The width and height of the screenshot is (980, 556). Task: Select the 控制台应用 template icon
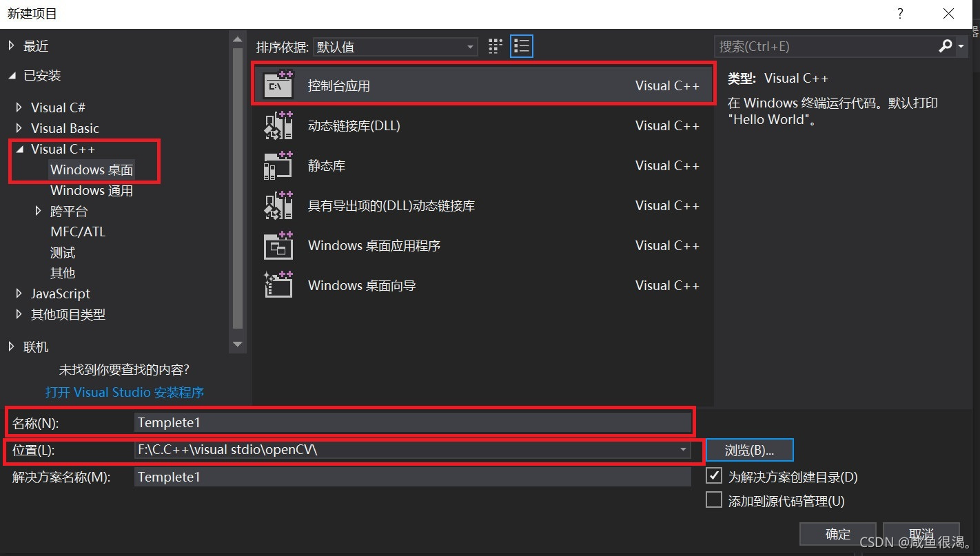278,84
